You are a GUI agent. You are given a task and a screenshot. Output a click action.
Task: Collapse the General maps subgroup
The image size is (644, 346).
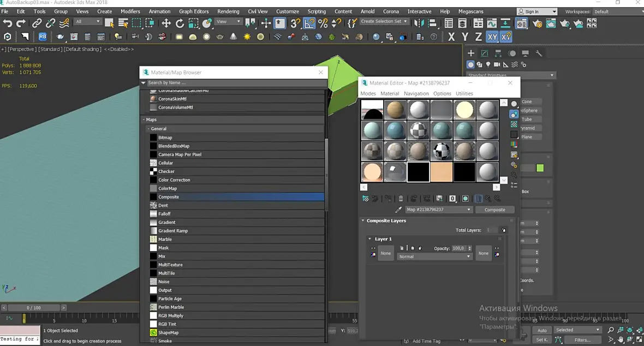click(x=148, y=129)
